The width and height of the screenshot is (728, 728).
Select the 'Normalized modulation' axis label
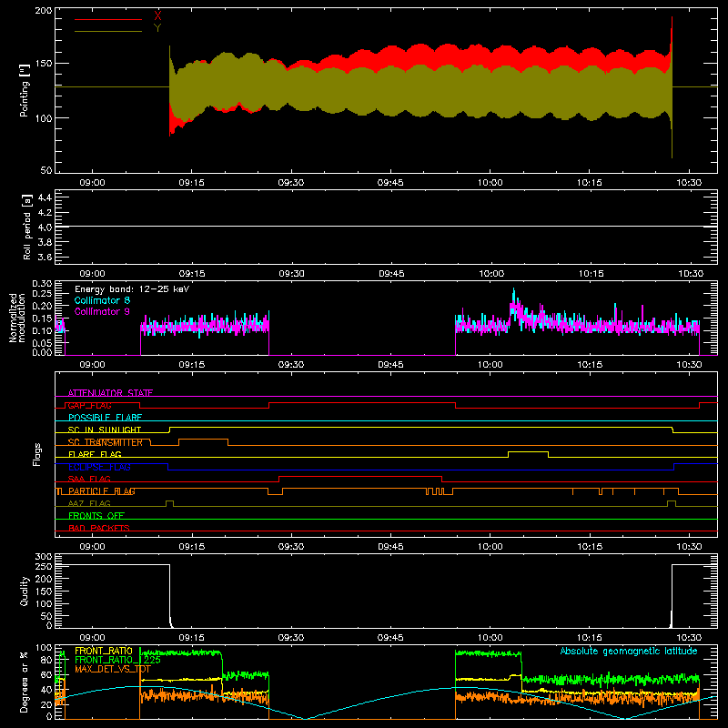(x=17, y=318)
